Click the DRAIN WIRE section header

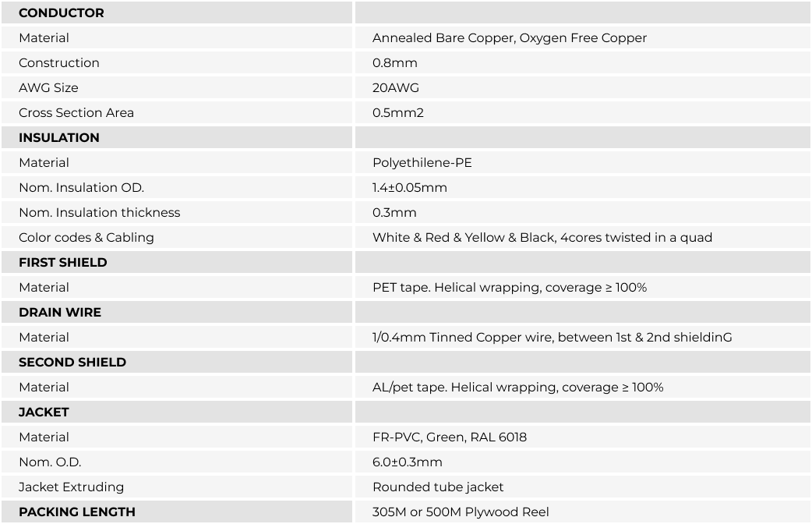point(60,312)
